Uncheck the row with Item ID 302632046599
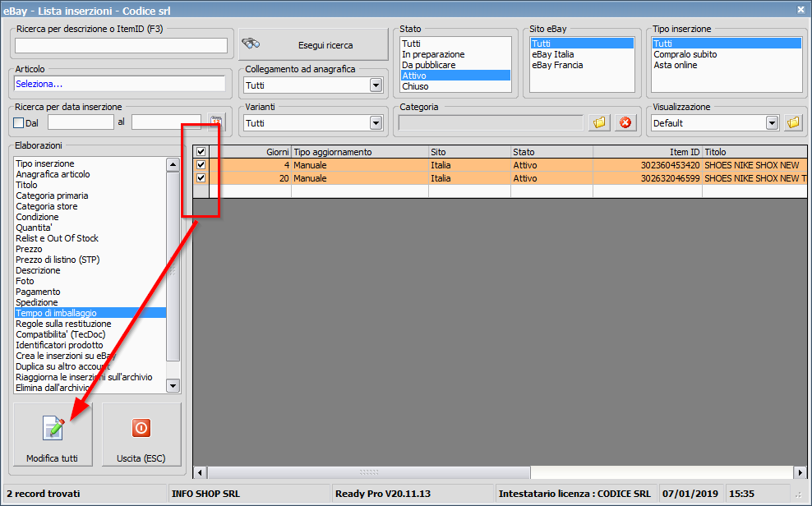This screenshot has width=812, height=506. coord(201,178)
